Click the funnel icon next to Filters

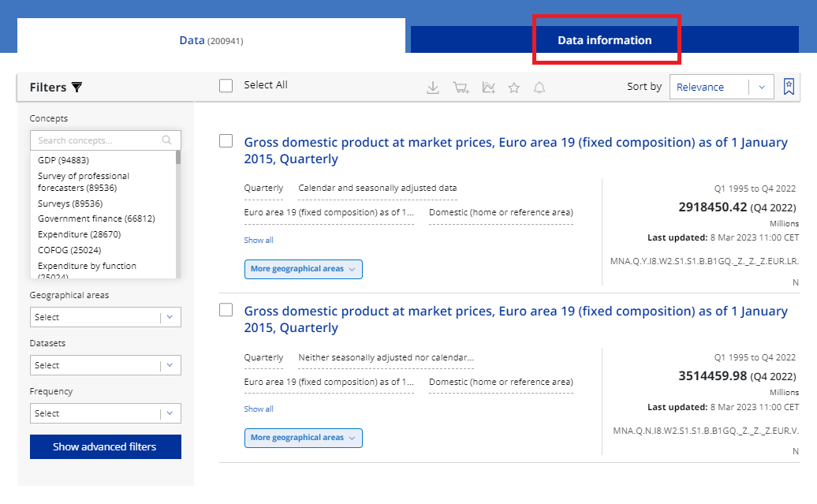[76, 88]
